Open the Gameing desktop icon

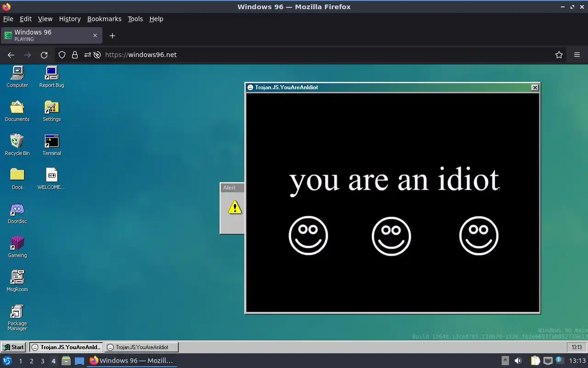[17, 247]
